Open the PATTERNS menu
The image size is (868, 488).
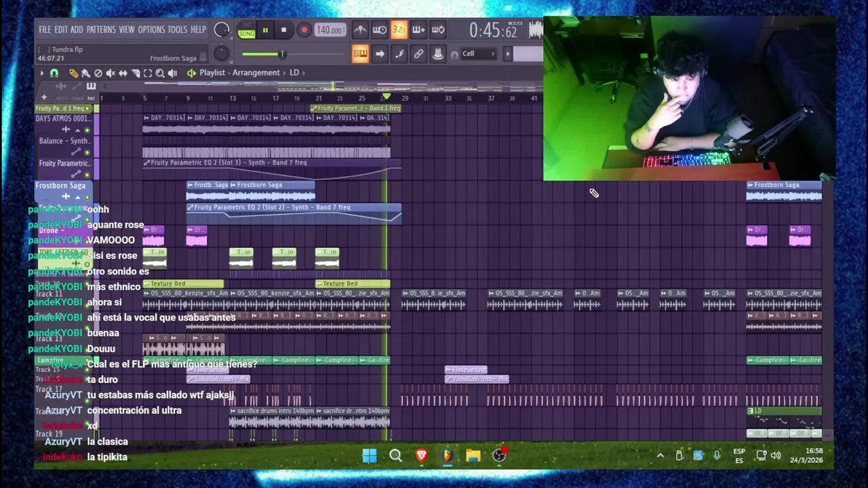tap(101, 30)
